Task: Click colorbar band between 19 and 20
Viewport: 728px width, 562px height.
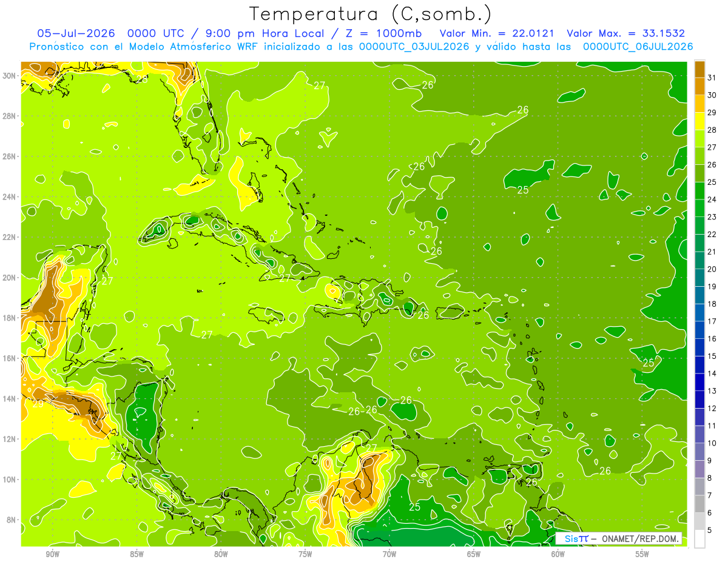Action: coord(699,278)
